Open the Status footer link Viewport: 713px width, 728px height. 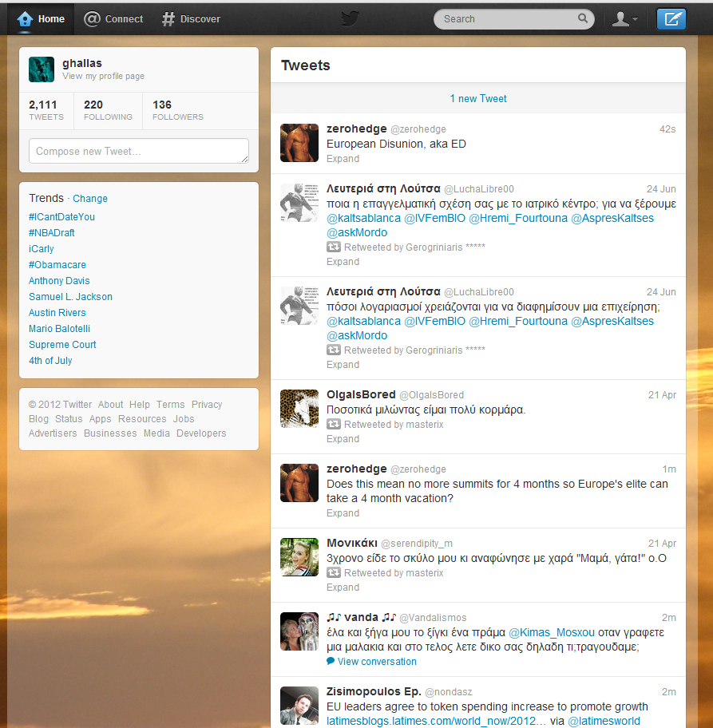(x=69, y=419)
